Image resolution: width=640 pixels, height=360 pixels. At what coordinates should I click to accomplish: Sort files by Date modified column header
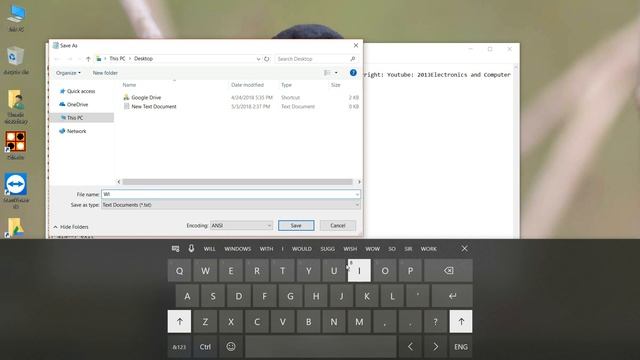[247, 85]
